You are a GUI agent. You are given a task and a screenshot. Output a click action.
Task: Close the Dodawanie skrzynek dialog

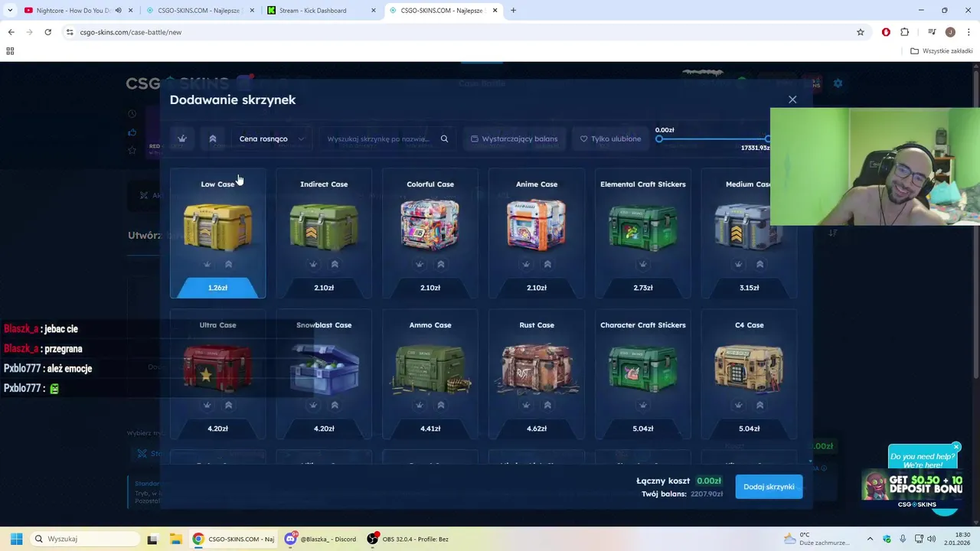(792, 99)
